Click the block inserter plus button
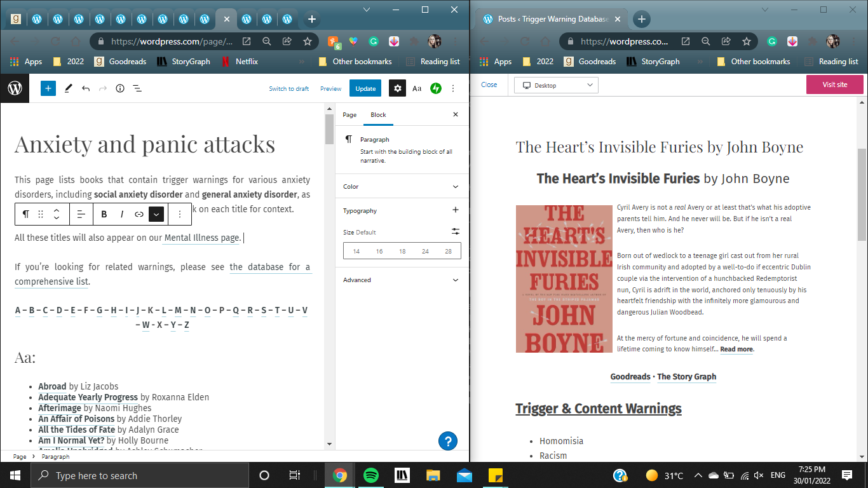868x488 pixels. [48, 88]
